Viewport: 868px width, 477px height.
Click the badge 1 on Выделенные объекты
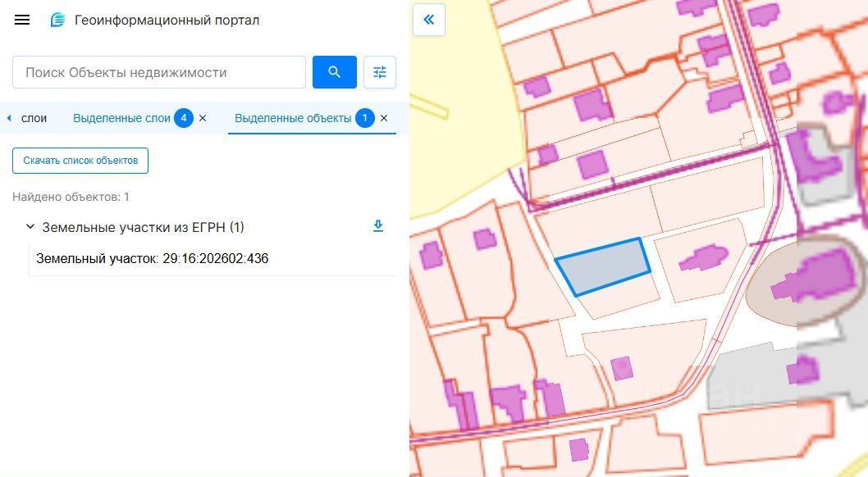tap(365, 118)
